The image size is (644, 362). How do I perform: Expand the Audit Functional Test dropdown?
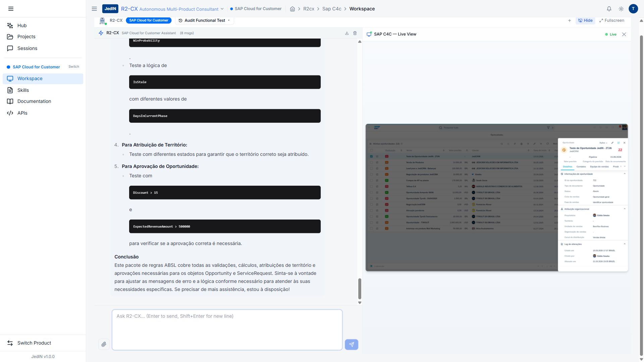pyautogui.click(x=204, y=20)
